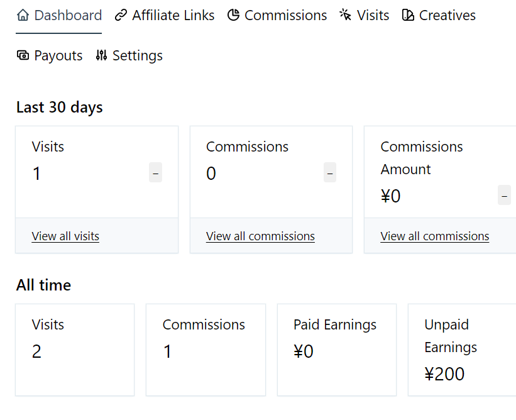Select the All time Commissions card showing 1
Viewport: 516px width, 420px height.
point(206,350)
